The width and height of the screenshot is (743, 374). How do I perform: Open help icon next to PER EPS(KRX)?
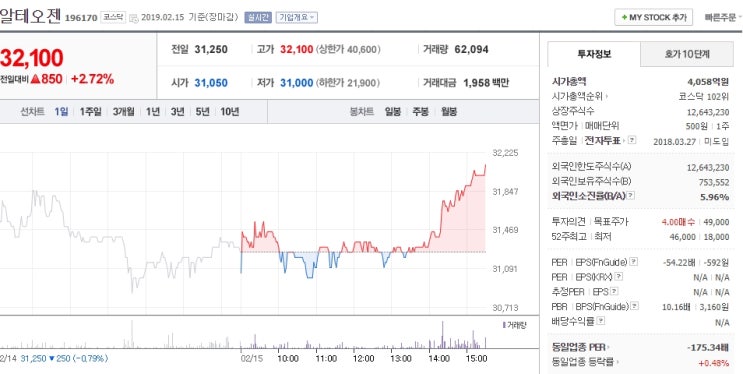619,277
